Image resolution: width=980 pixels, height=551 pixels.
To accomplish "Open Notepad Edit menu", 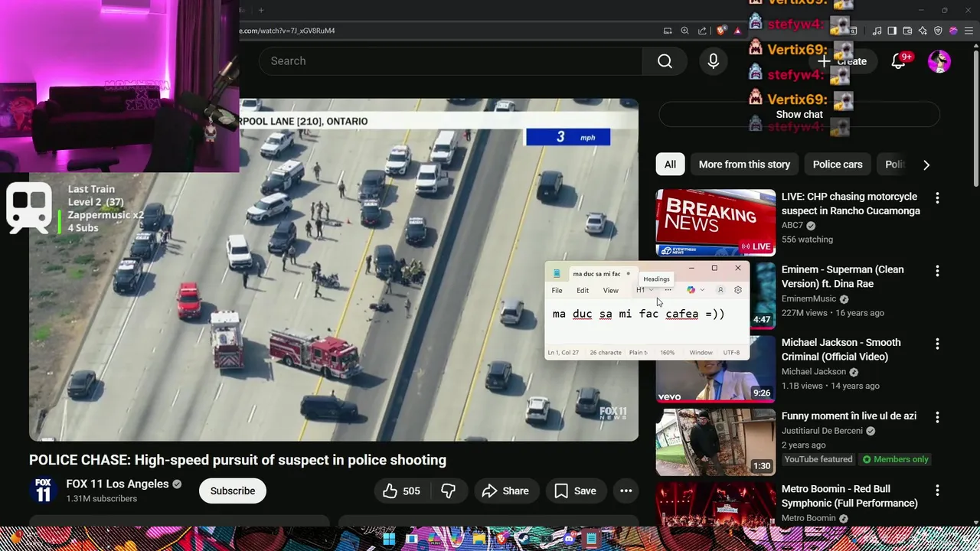I will [x=583, y=290].
